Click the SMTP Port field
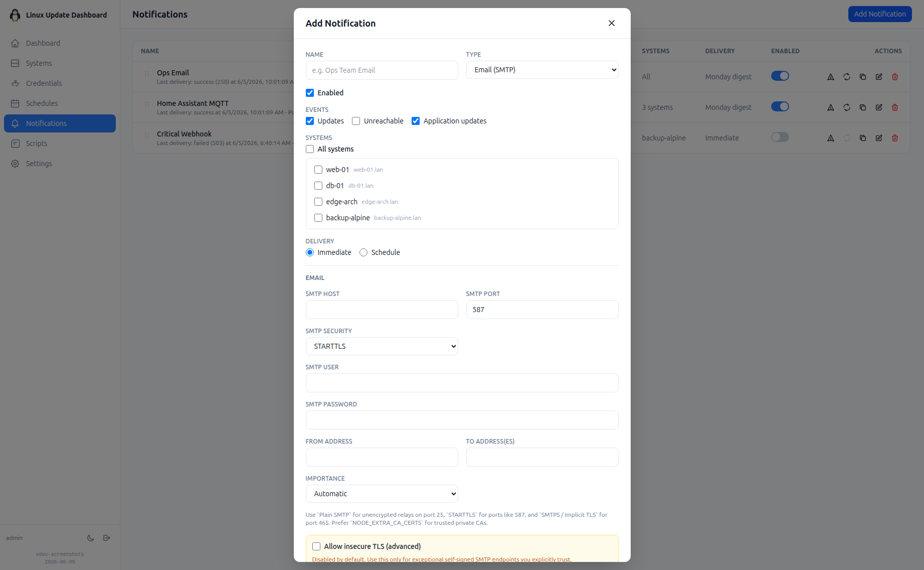The image size is (924, 570). pyautogui.click(x=542, y=310)
